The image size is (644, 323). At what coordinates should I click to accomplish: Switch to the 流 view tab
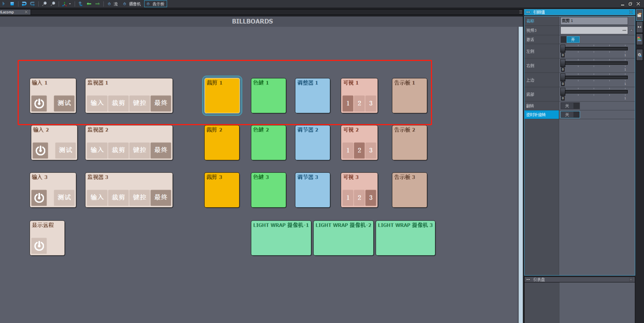pyautogui.click(x=113, y=4)
